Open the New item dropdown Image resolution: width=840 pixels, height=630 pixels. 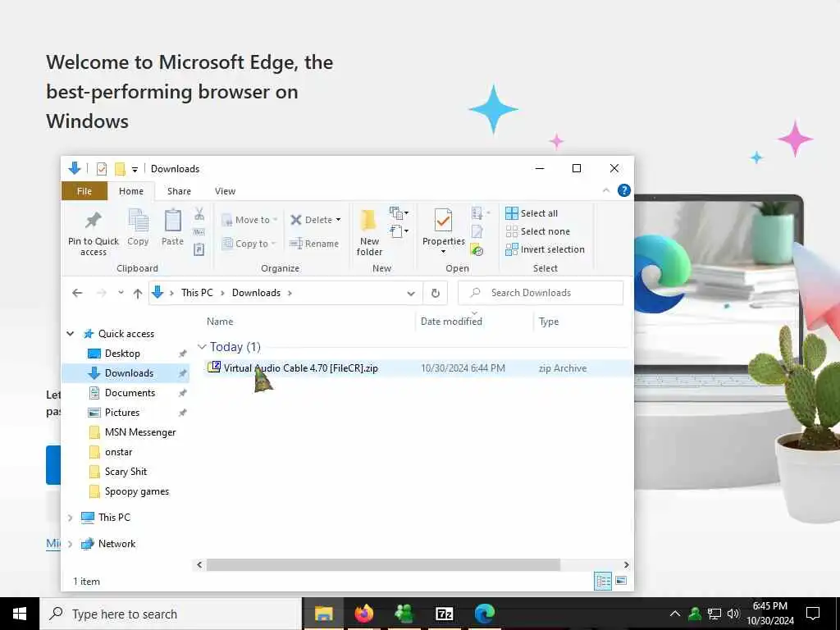click(399, 212)
